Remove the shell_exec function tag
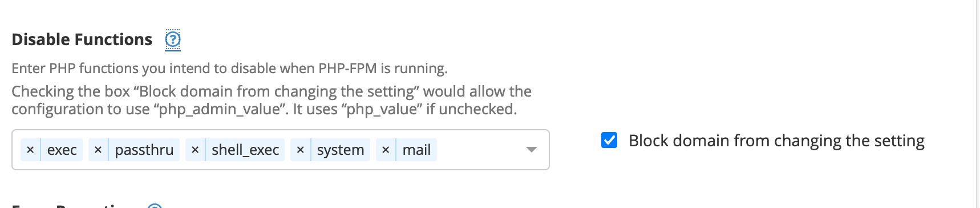 [x=195, y=150]
